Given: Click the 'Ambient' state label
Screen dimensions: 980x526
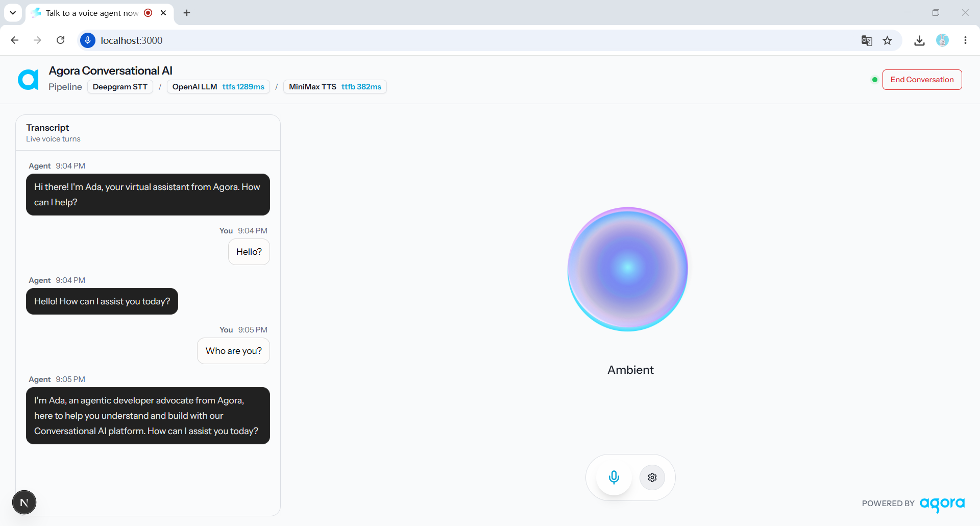Looking at the screenshot, I should point(630,370).
